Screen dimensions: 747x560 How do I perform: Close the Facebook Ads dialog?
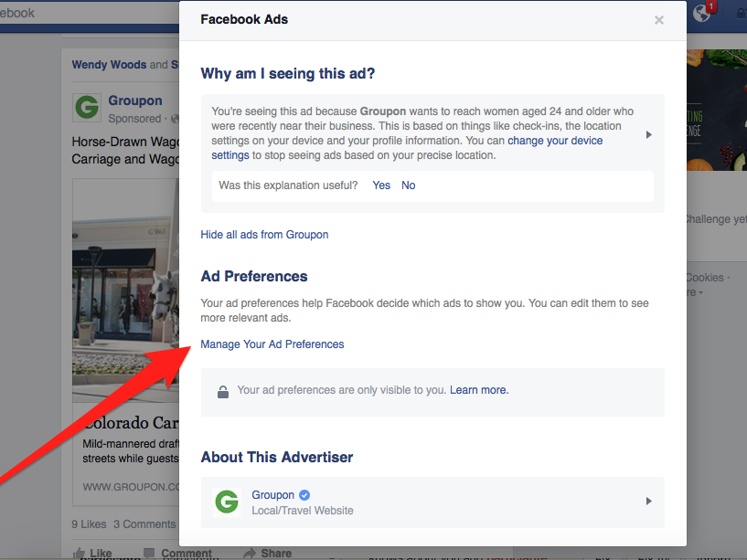tap(659, 20)
